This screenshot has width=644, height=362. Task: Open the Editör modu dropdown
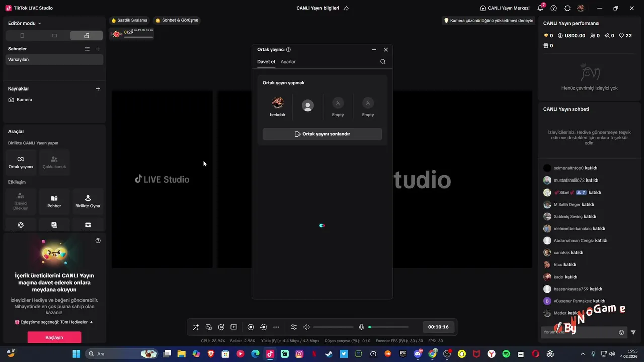click(x=25, y=23)
